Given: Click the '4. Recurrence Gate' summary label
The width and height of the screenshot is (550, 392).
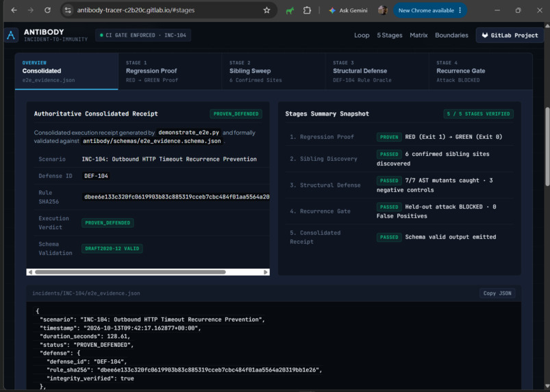Looking at the screenshot, I should pos(320,211).
